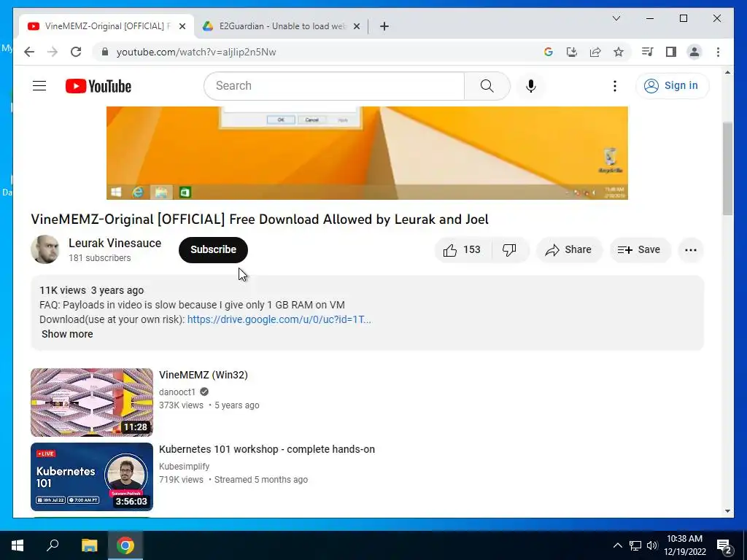Open File Explorer from taskbar
Screen dimensions: 747x560
pyautogui.click(x=89, y=545)
